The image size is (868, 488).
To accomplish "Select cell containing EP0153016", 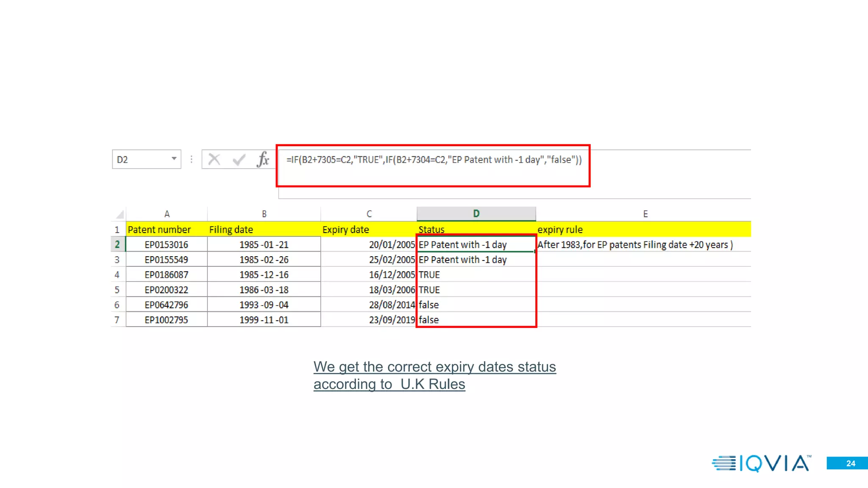I will click(x=167, y=244).
